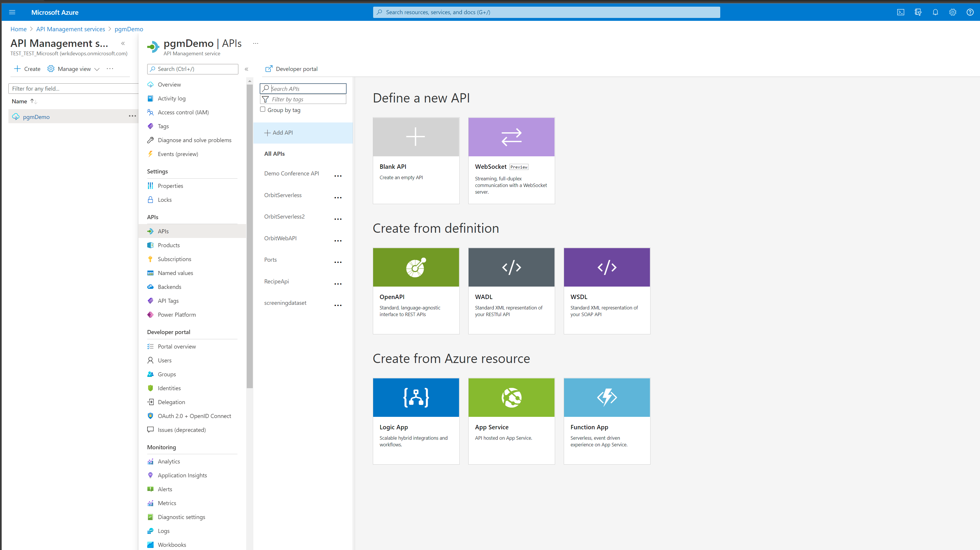Open Application Insights under Monitoring
This screenshot has height=550, width=980.
182,475
